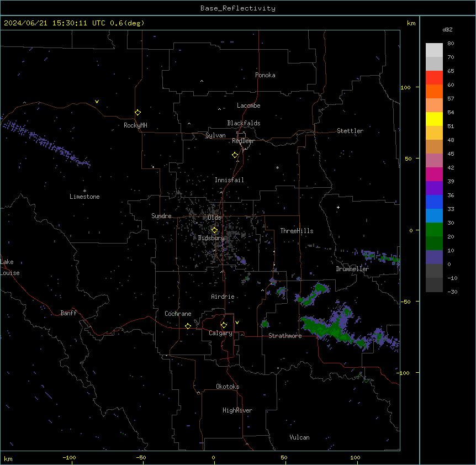Click the asterisk marker east of Innisfail
The image size is (476, 465).
tap(277, 167)
